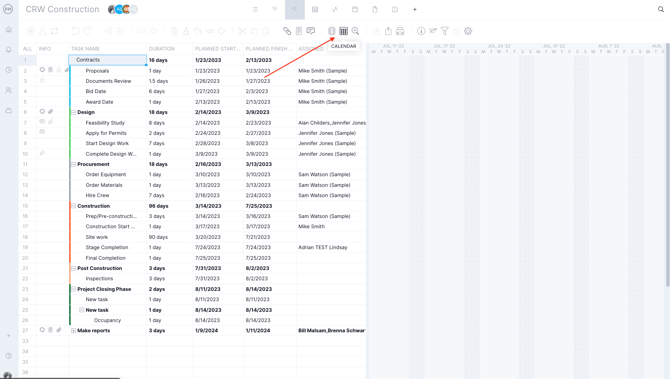Click the PM logo at top left
The image size is (670, 379).
click(x=8, y=9)
